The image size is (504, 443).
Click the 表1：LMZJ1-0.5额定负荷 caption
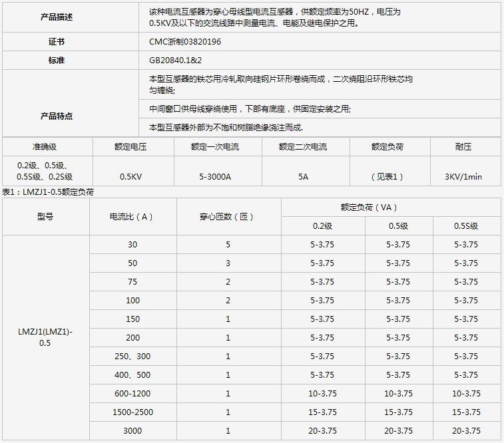[48, 192]
